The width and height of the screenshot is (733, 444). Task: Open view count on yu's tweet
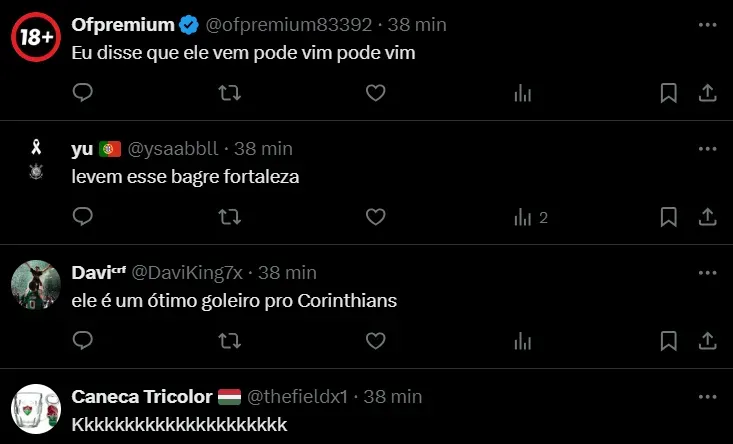tap(529, 217)
